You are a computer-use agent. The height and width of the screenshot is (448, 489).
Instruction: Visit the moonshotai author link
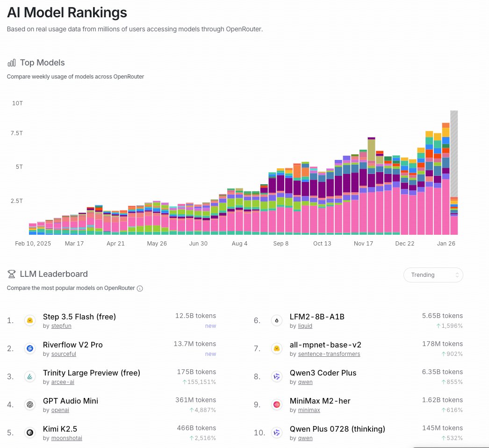click(x=67, y=438)
